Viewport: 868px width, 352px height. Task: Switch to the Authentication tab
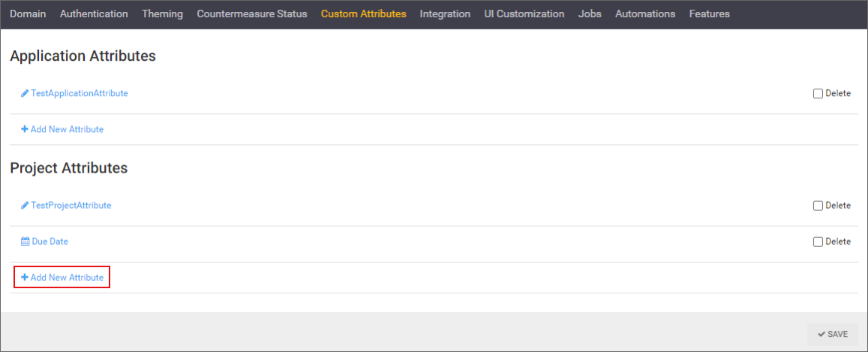tap(94, 14)
